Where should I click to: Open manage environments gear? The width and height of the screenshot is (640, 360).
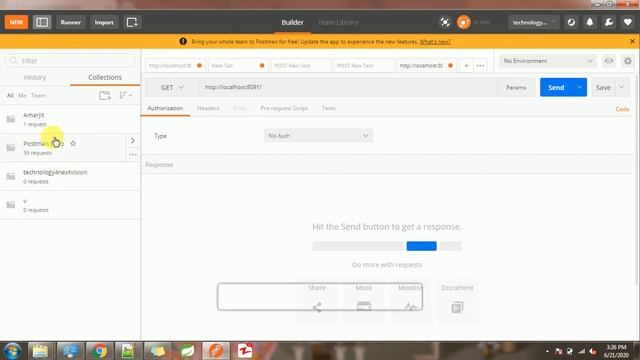click(628, 61)
